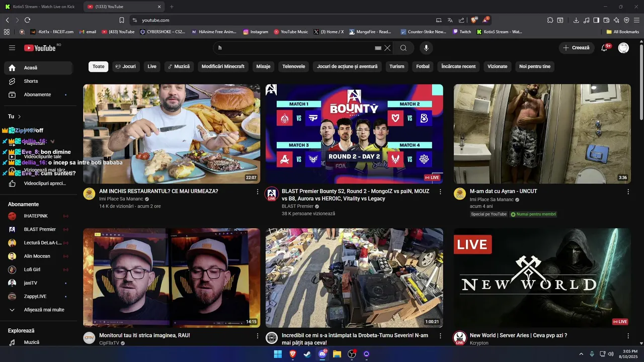Open the account avatar menu
The image size is (644, 362).
tap(623, 48)
